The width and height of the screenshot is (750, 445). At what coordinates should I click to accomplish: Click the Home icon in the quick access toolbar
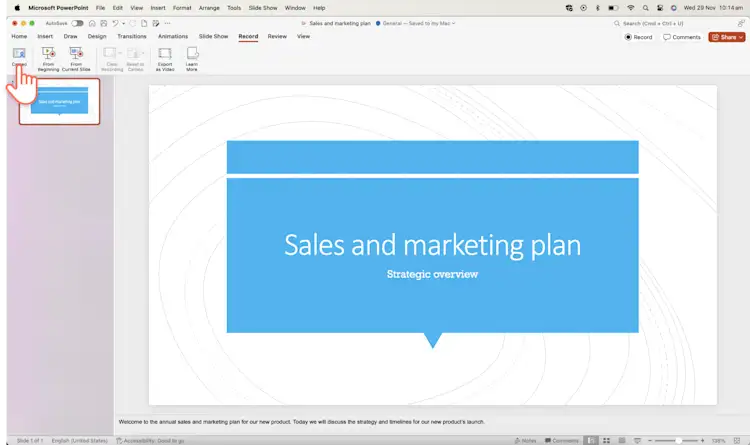point(92,23)
